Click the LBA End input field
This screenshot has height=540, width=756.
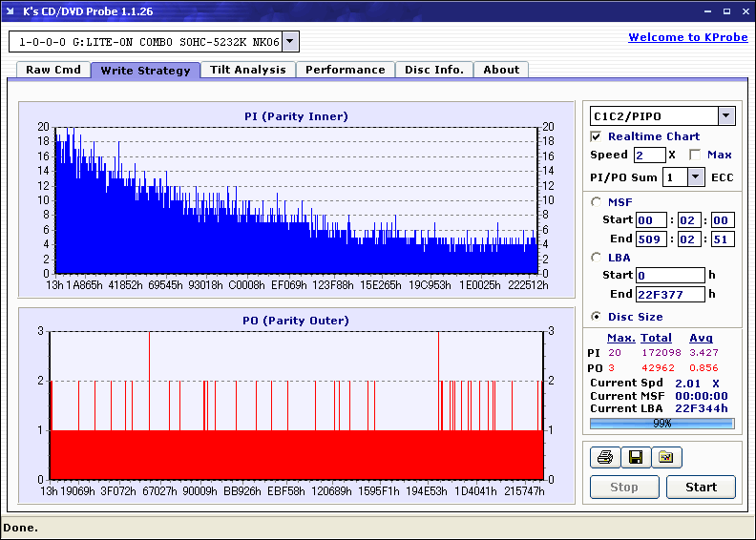tap(670, 294)
